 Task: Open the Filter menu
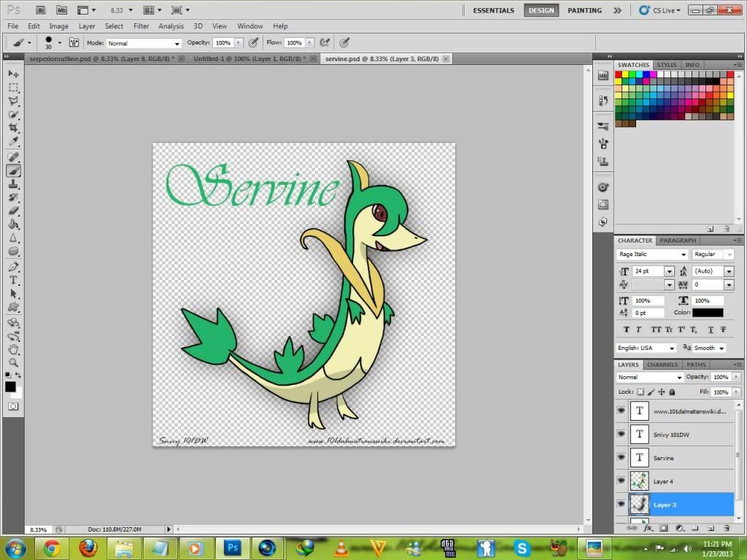coord(141,26)
